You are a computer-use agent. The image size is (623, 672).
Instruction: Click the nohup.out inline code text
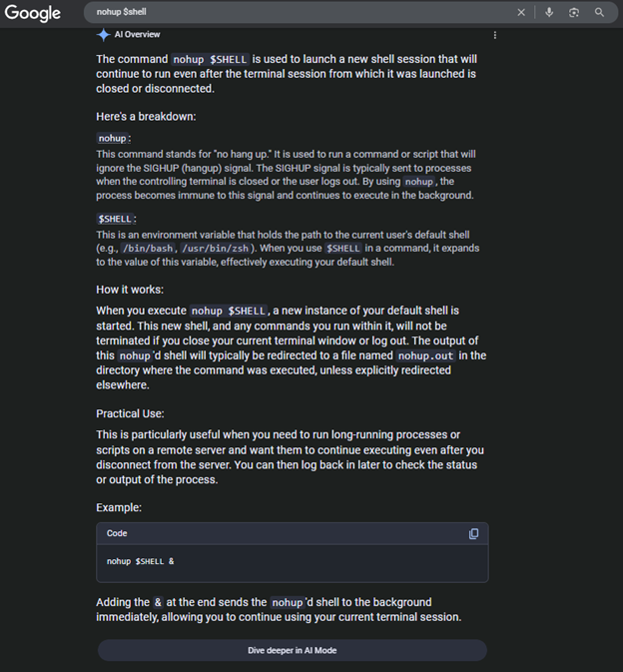tap(425, 355)
